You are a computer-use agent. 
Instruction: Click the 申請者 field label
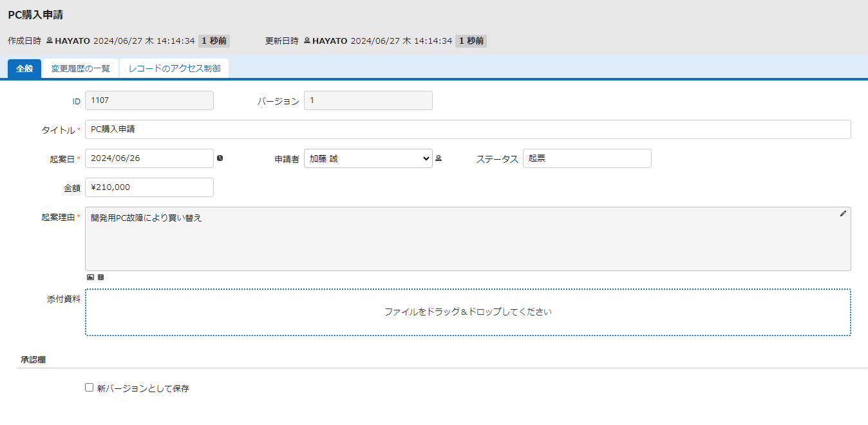click(287, 159)
